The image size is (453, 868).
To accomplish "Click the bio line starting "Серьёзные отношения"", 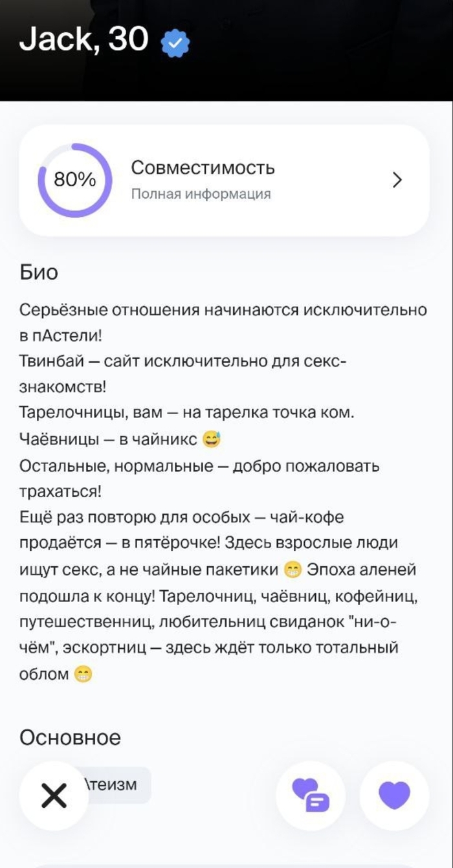I will [x=223, y=310].
